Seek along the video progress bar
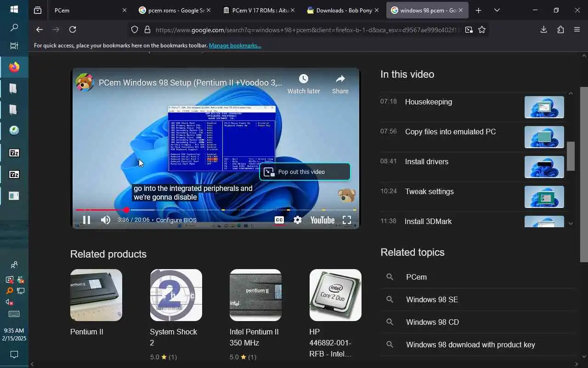 [216, 210]
